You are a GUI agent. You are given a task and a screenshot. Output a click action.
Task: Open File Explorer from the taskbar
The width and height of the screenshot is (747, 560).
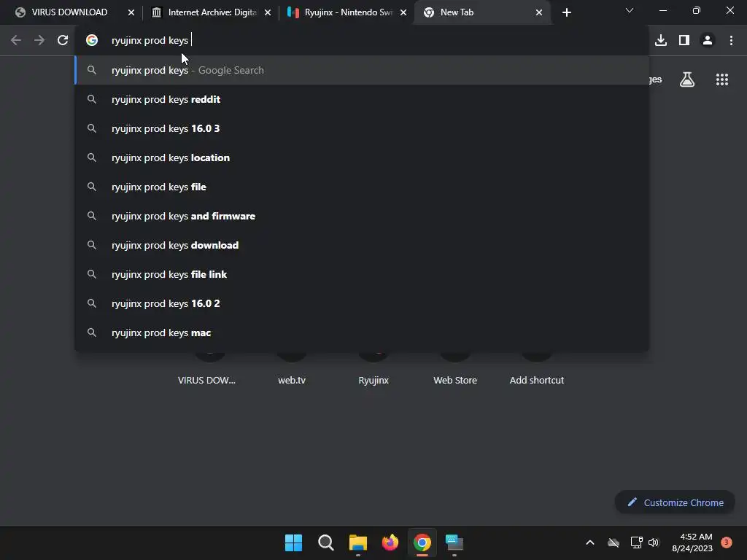coord(357,542)
